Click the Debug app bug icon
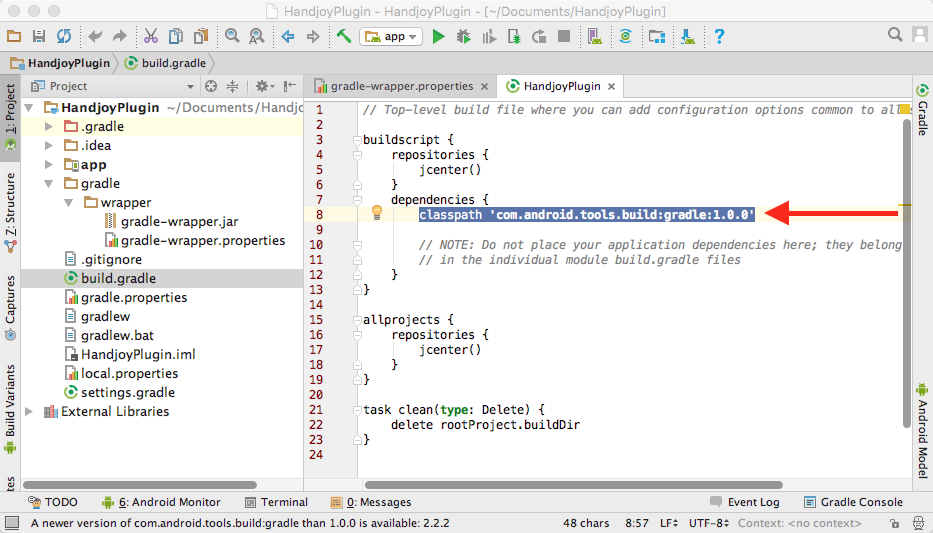Screen dimensions: 933x533 tap(463, 37)
